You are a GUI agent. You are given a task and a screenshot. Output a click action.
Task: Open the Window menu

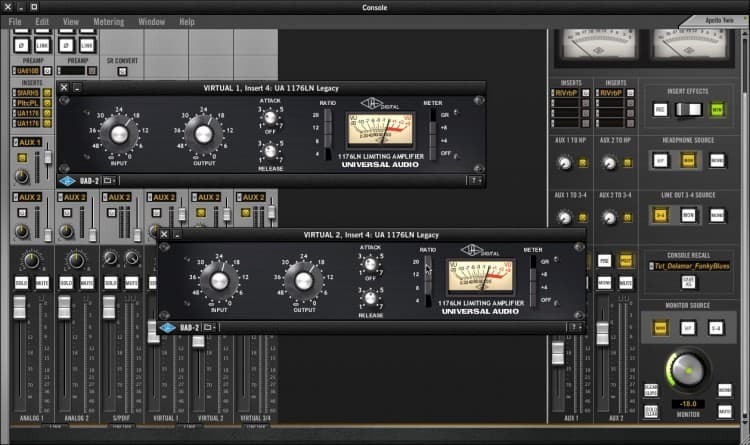tap(152, 22)
